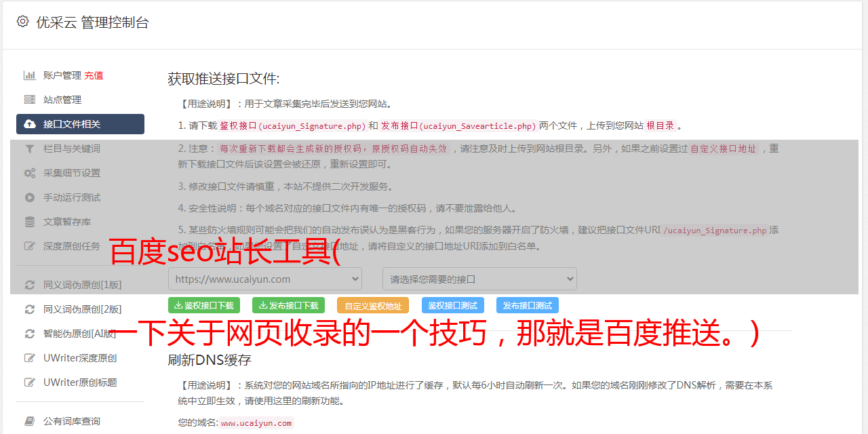Click the orange 自定义鉴权地址 button
The image size is (868, 434).
[x=373, y=305]
